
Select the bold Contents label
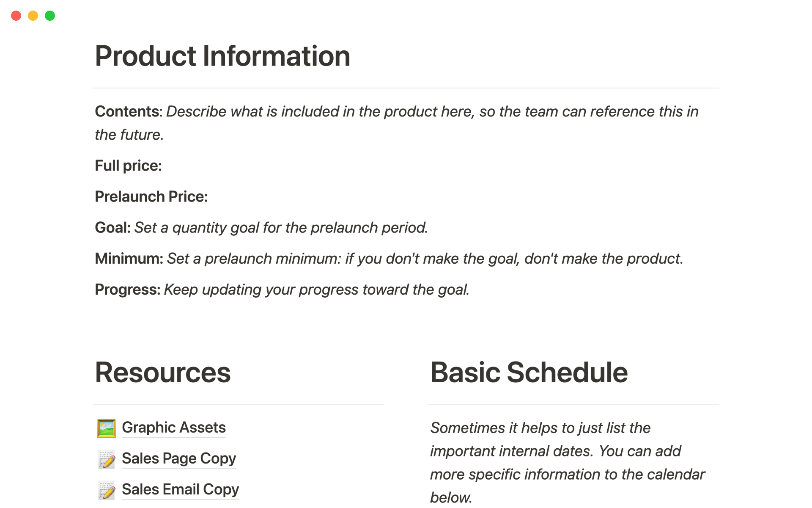coord(127,111)
